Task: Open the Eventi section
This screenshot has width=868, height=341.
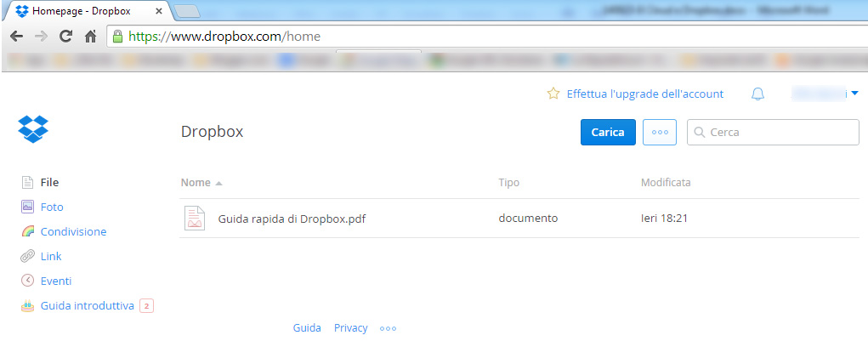Action: tap(56, 281)
